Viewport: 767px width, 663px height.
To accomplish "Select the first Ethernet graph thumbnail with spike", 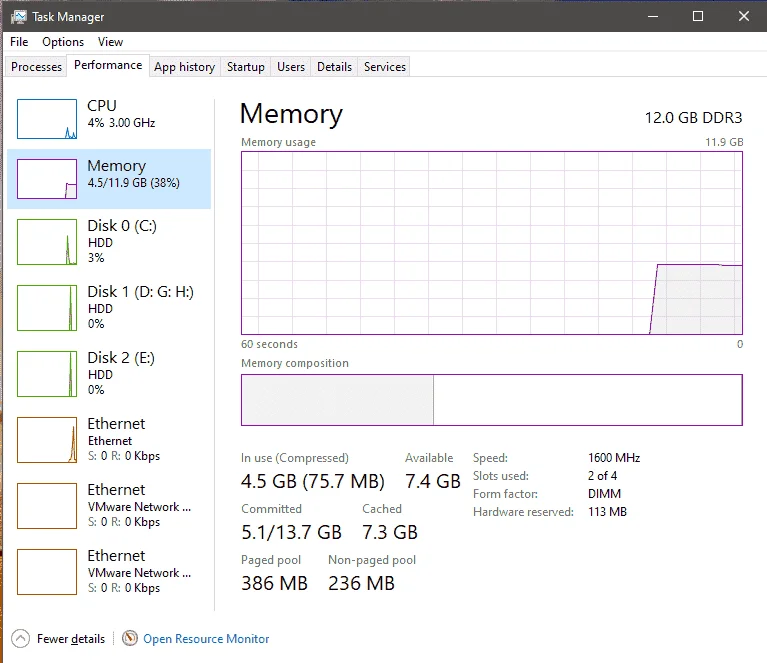I will click(x=47, y=440).
